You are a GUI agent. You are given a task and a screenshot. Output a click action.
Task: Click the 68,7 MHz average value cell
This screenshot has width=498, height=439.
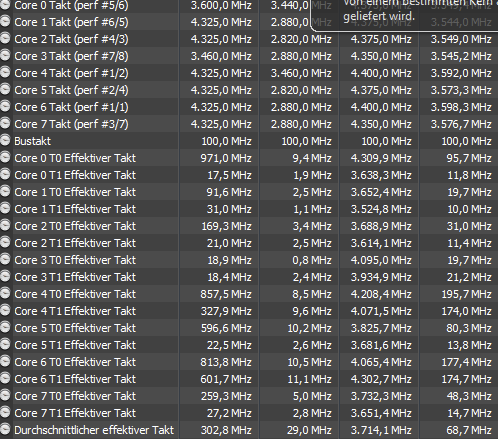click(469, 430)
